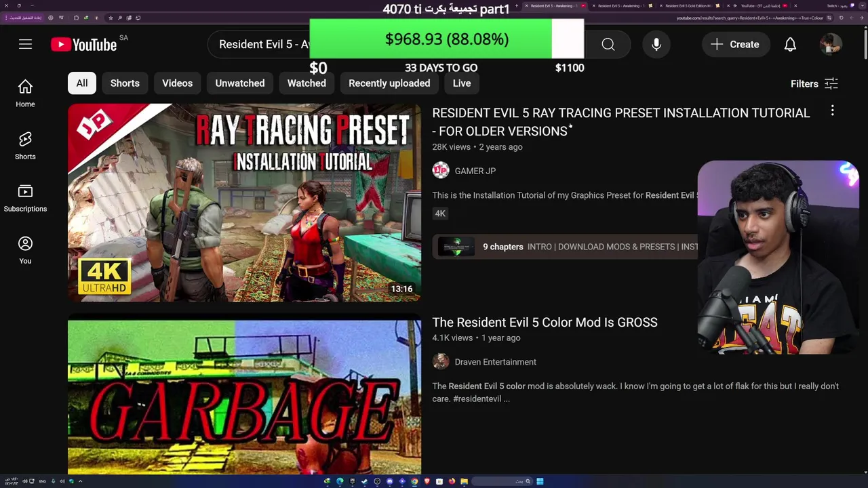
Task: Open the notifications bell
Action: pyautogui.click(x=790, y=44)
